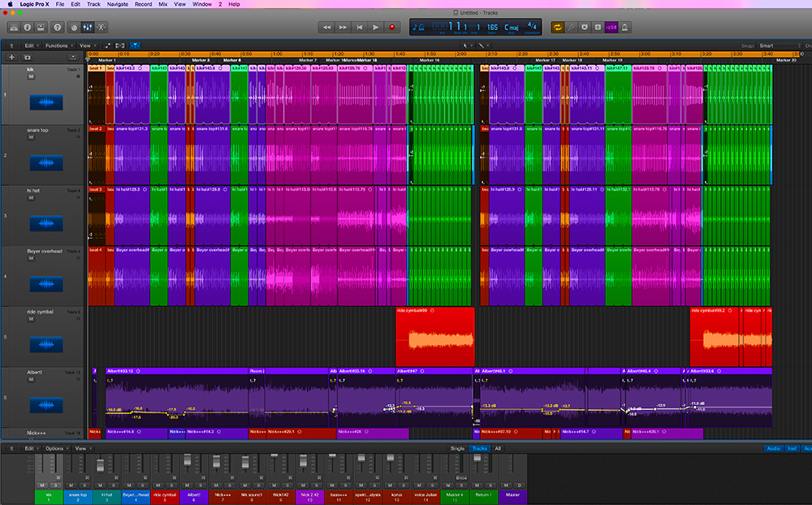Click the Albert! track waveform icon
The height and width of the screenshot is (505, 812).
pos(46,405)
